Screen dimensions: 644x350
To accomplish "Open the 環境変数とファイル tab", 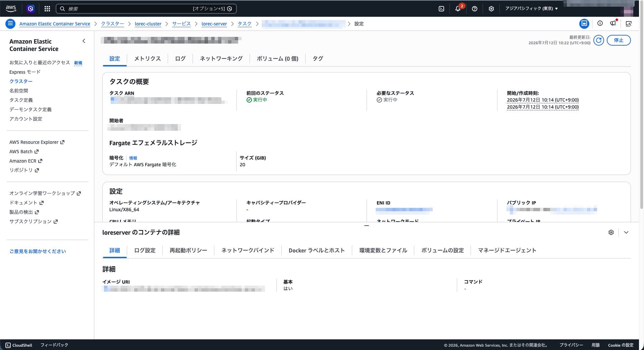I will click(x=383, y=250).
